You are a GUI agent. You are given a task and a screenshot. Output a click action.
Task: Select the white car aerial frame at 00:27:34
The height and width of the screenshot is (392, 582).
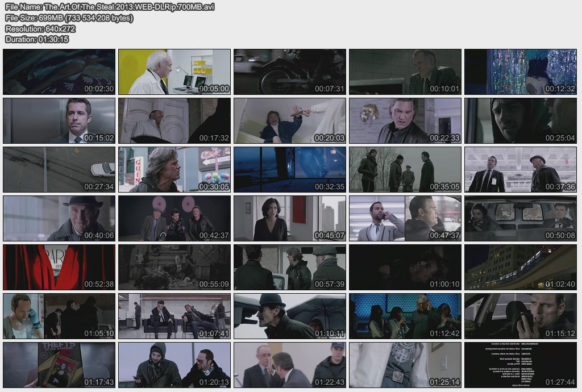(59, 169)
